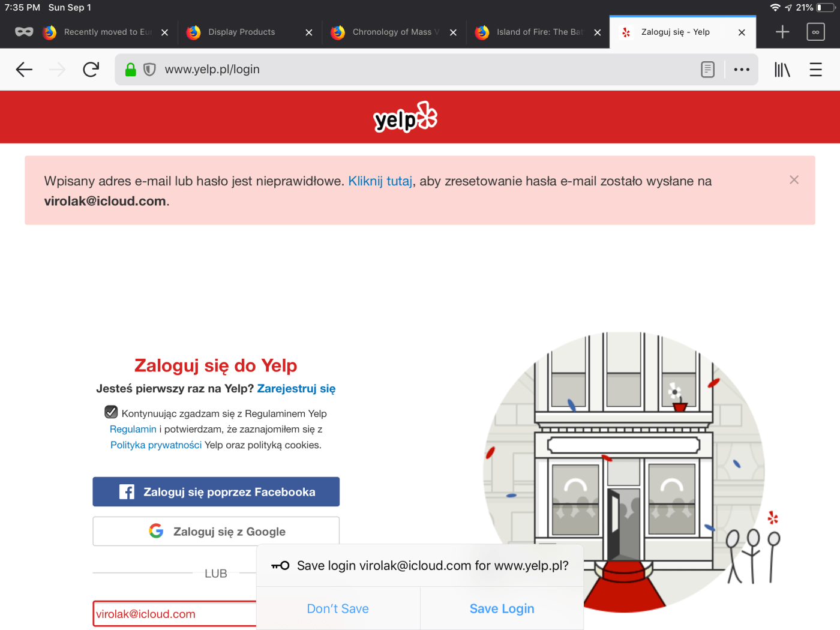Choose Save Login in the prompt
The height and width of the screenshot is (630, 840).
502,608
